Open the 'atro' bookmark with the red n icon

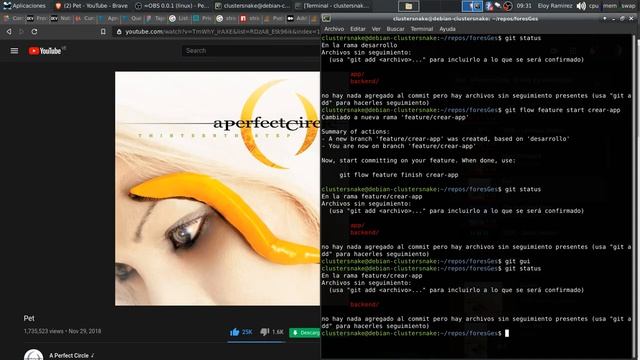pos(249,18)
